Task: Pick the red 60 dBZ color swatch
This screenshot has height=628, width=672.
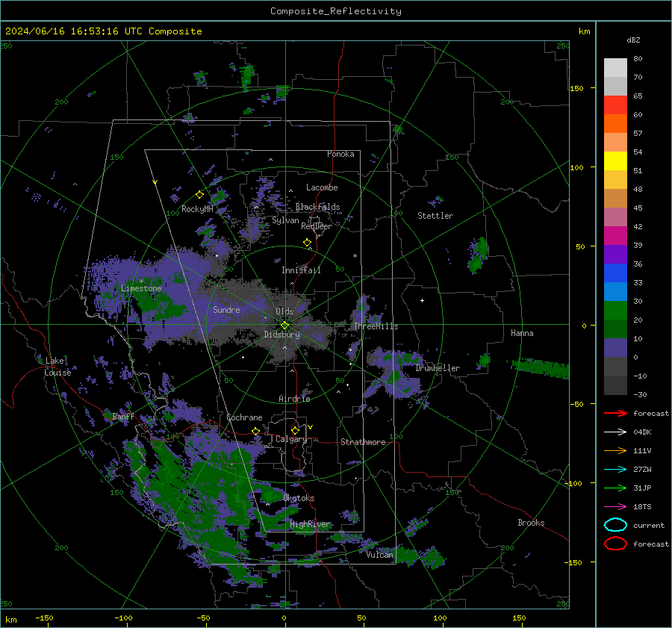Action: point(615,105)
